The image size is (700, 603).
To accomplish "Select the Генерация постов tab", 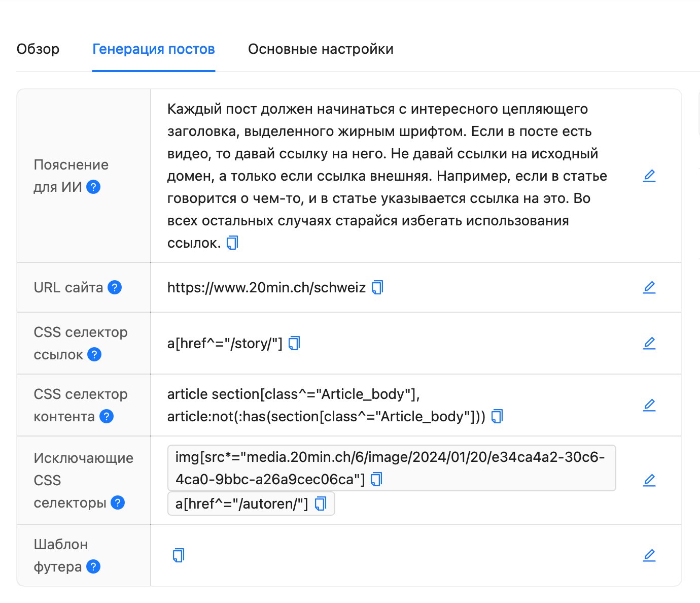I will pyautogui.click(x=154, y=49).
